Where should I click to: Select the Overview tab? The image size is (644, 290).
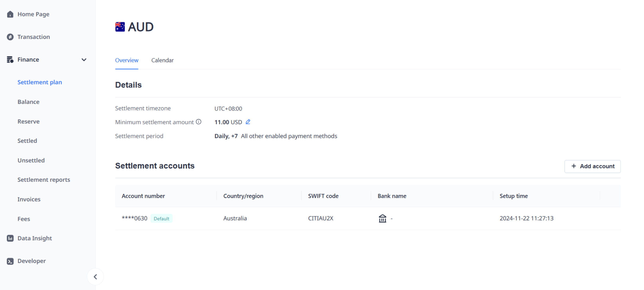126,60
